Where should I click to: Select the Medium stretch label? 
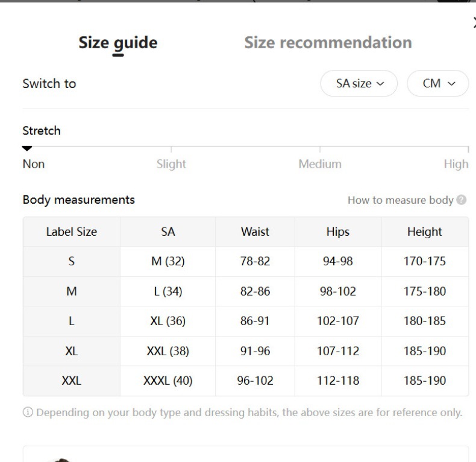tap(320, 164)
